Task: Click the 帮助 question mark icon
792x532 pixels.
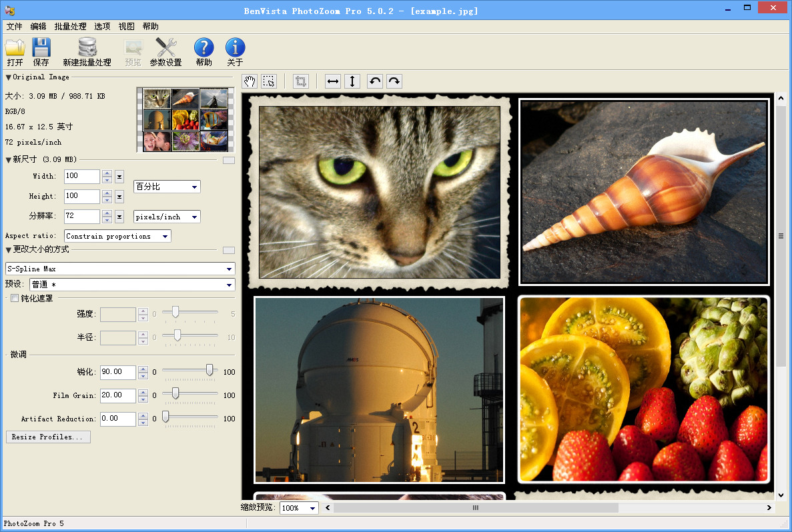Action: (x=204, y=52)
